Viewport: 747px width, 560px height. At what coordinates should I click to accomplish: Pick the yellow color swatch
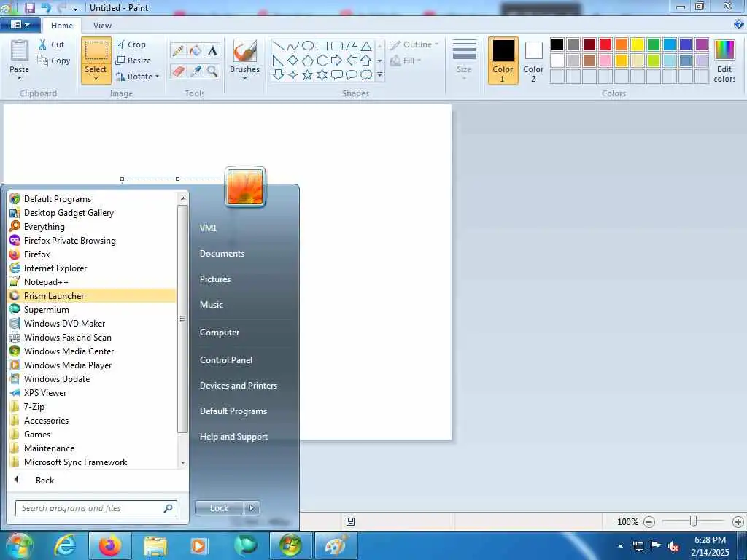coord(638,44)
